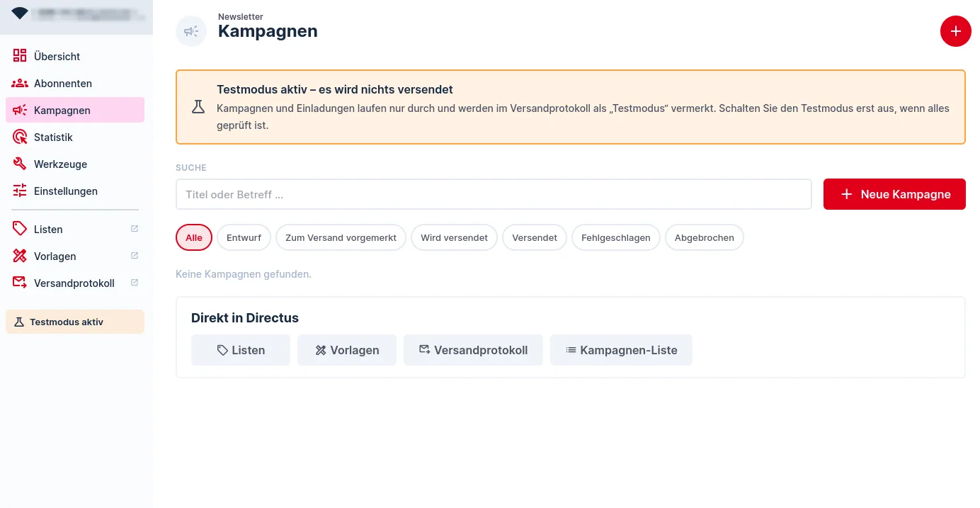This screenshot has width=980, height=508.
Task: Select Kampagnen in the sidebar
Action: click(x=75, y=110)
